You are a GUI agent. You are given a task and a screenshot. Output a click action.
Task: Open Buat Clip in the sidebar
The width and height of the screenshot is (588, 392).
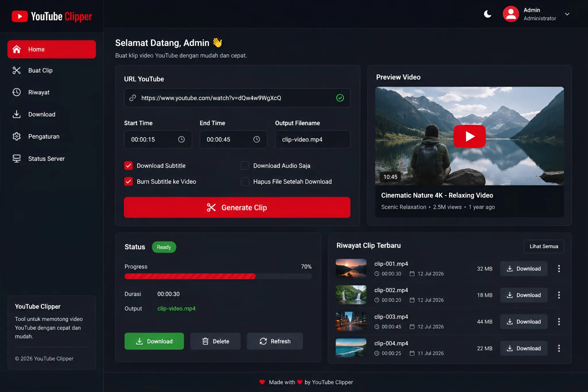(x=52, y=71)
